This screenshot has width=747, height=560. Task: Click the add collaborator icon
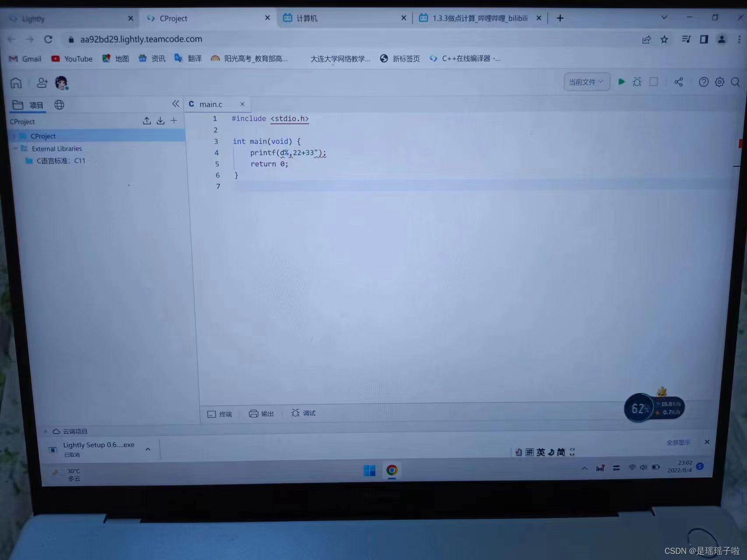(x=42, y=83)
